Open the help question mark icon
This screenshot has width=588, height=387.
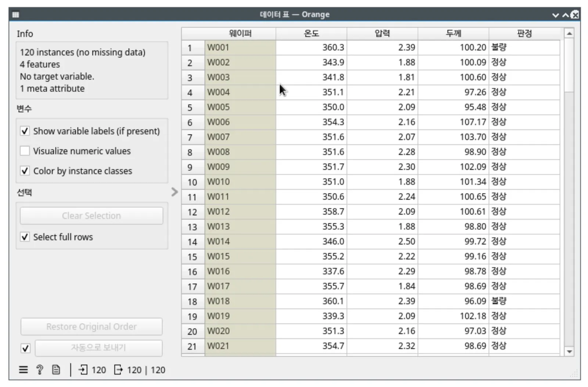(x=40, y=370)
